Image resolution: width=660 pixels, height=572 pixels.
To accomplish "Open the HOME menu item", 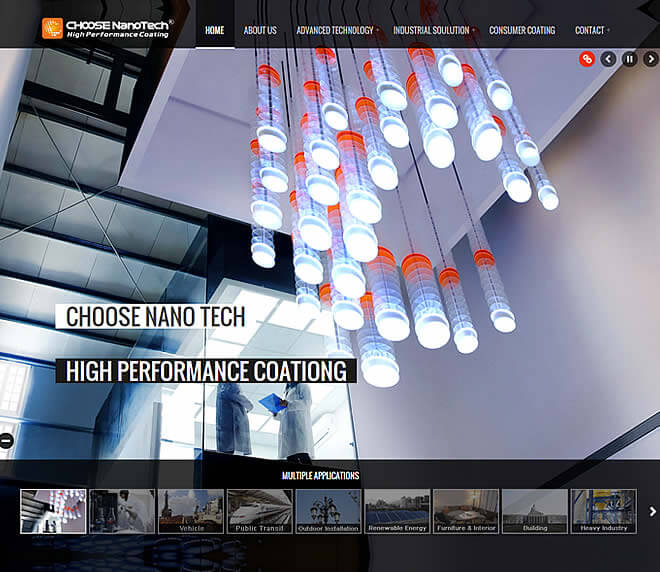I will [x=215, y=30].
